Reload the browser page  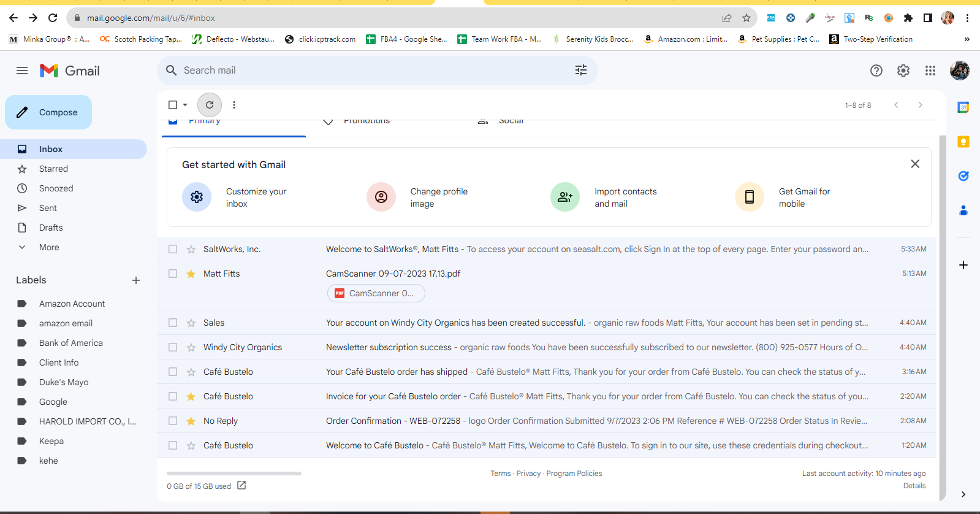53,18
